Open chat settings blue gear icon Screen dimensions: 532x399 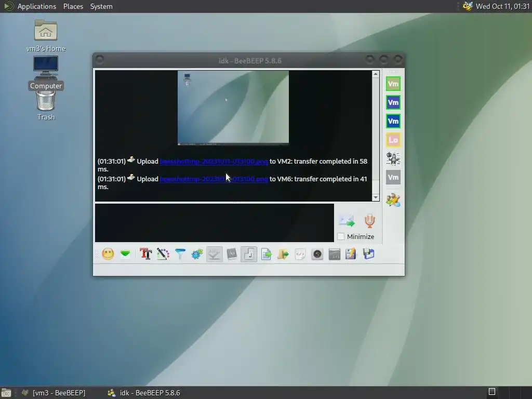click(x=197, y=254)
